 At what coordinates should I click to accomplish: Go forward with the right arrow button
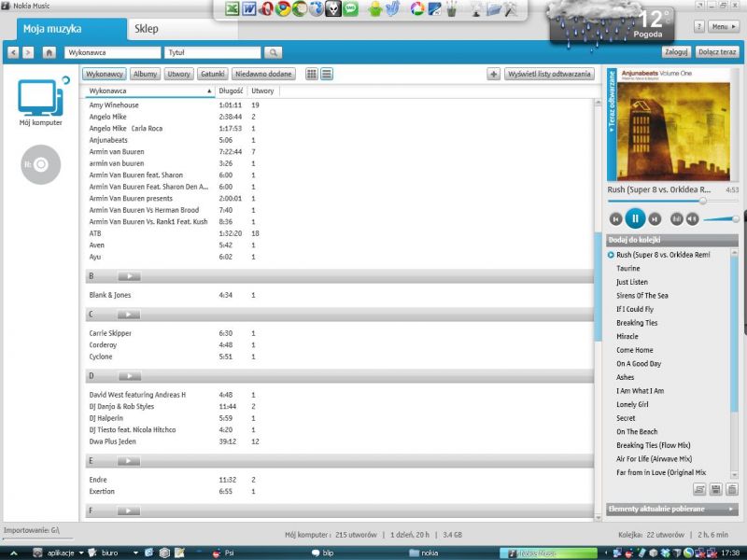pos(28,52)
